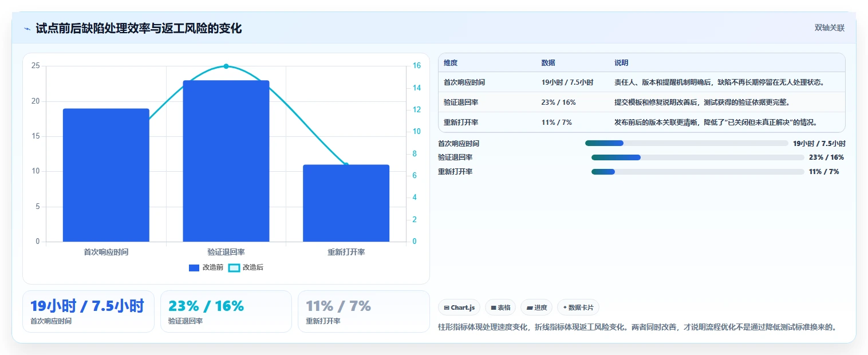
Task: Click the 表格 tag chip
Action: click(500, 307)
